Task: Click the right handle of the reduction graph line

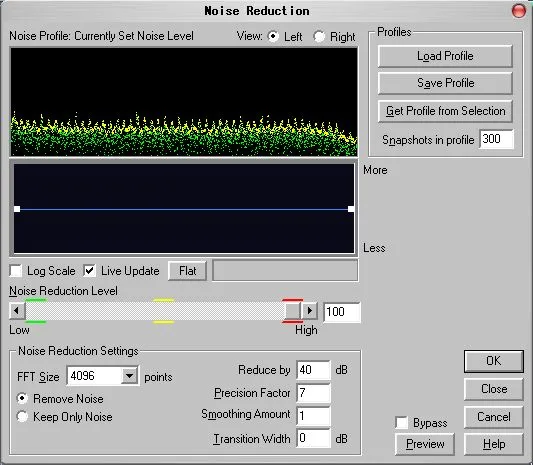Action: pyautogui.click(x=351, y=209)
